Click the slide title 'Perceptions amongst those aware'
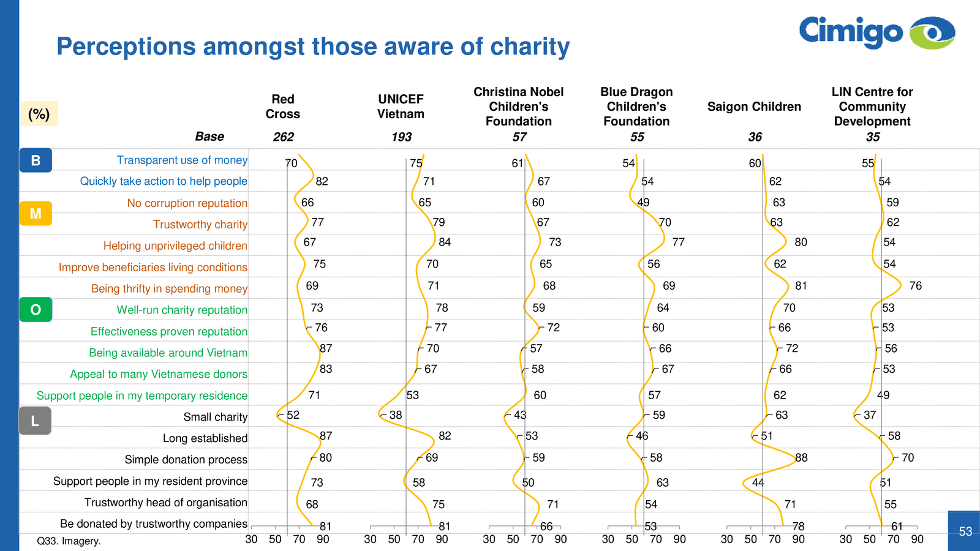The image size is (980, 551). (x=313, y=47)
